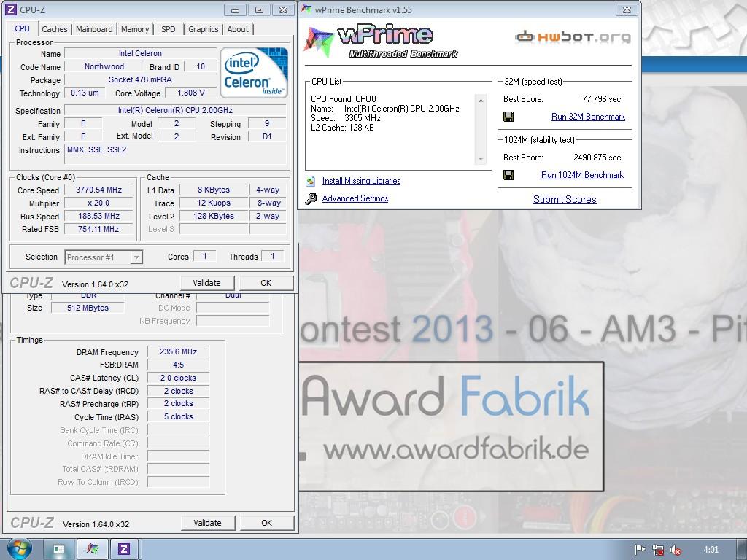Open the Action Center flag tray icon
Image resolution: width=747 pixels, height=560 pixels.
coord(640,550)
